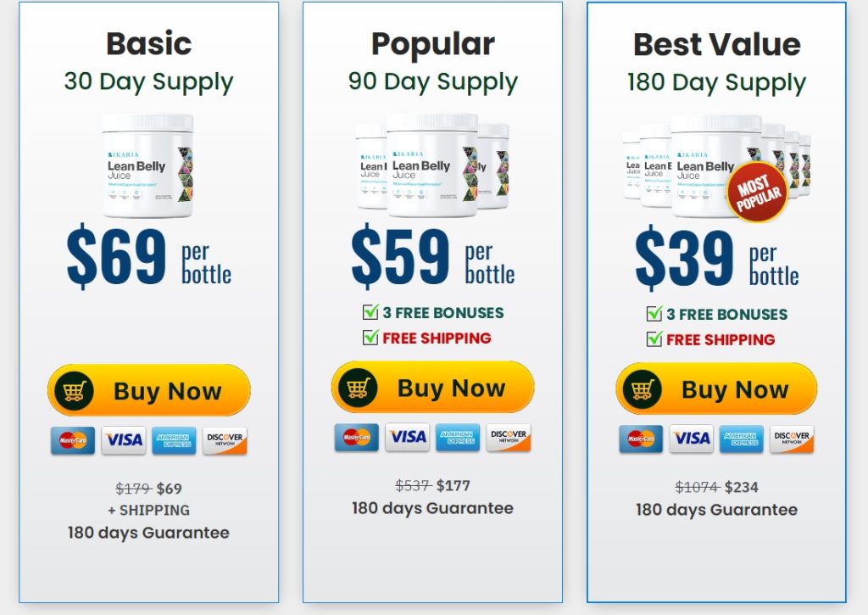Click the 3 Free Bonuses checkmark in Popular
The width and height of the screenshot is (868, 615).
click(370, 312)
